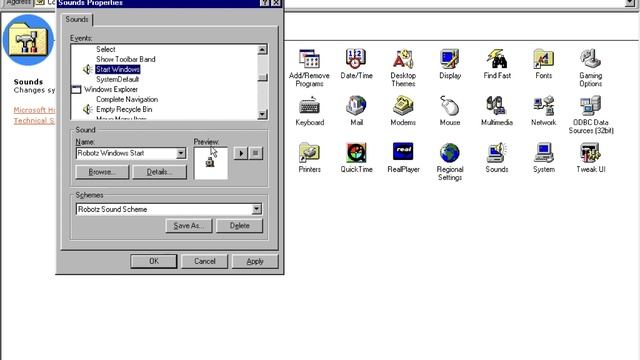Stop the sound preview playback

point(256,153)
